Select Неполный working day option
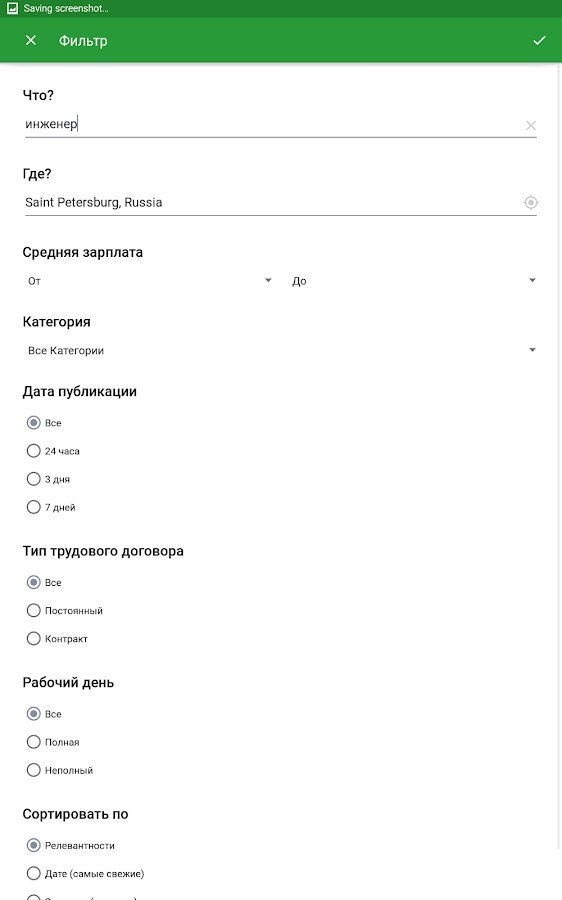 (60, 770)
